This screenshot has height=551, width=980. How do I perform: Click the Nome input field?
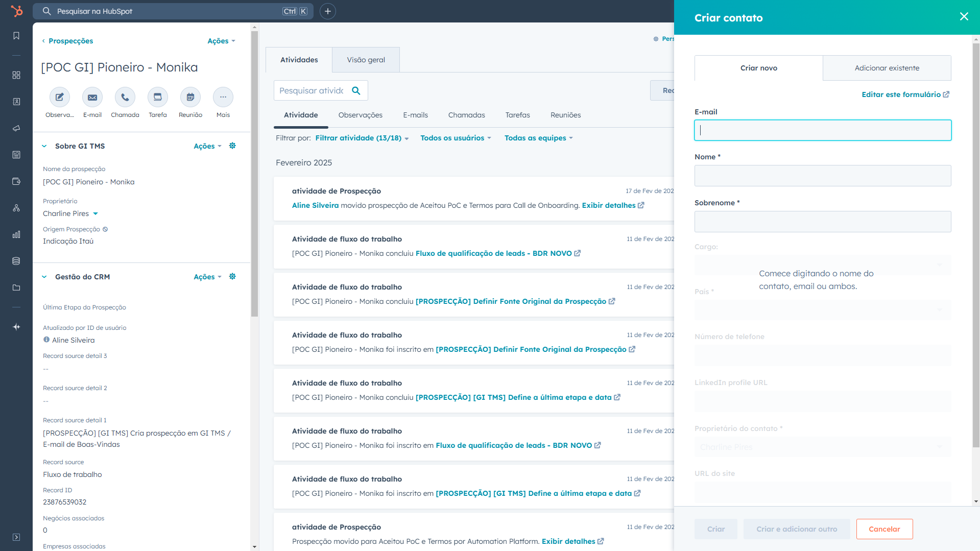(x=822, y=176)
